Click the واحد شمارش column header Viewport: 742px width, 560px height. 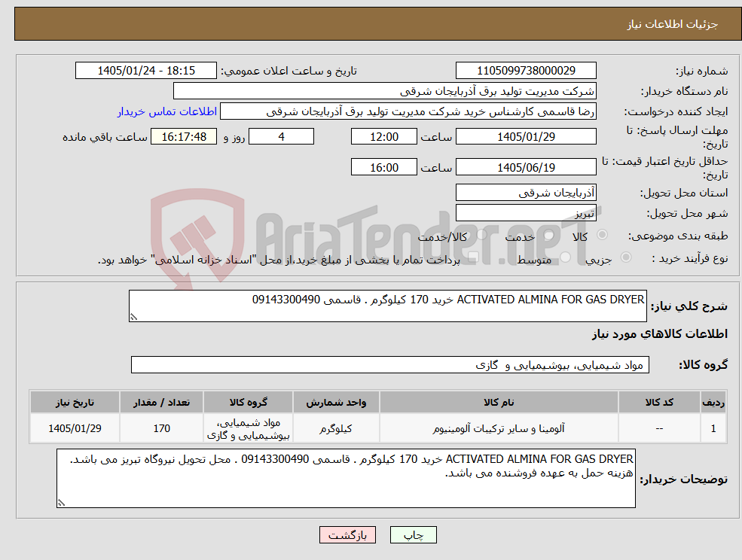[336, 402]
